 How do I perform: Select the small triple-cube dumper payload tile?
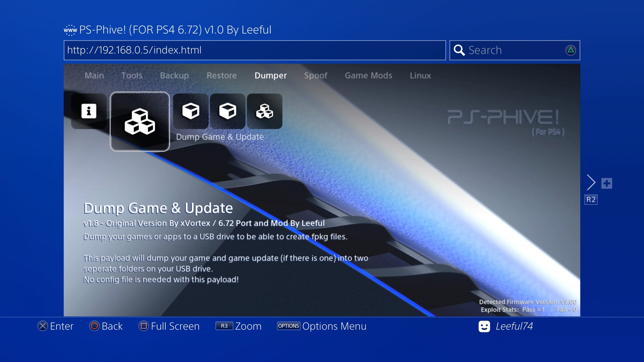[265, 111]
